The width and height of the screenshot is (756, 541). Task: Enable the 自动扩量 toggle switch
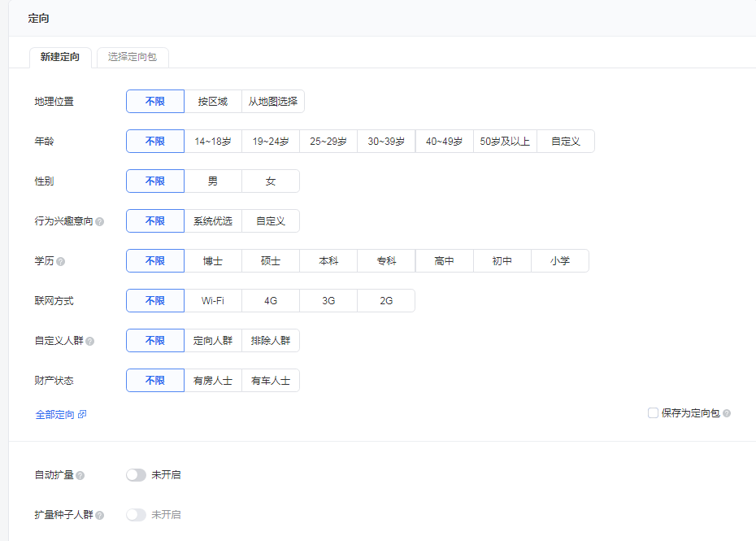[136, 475]
